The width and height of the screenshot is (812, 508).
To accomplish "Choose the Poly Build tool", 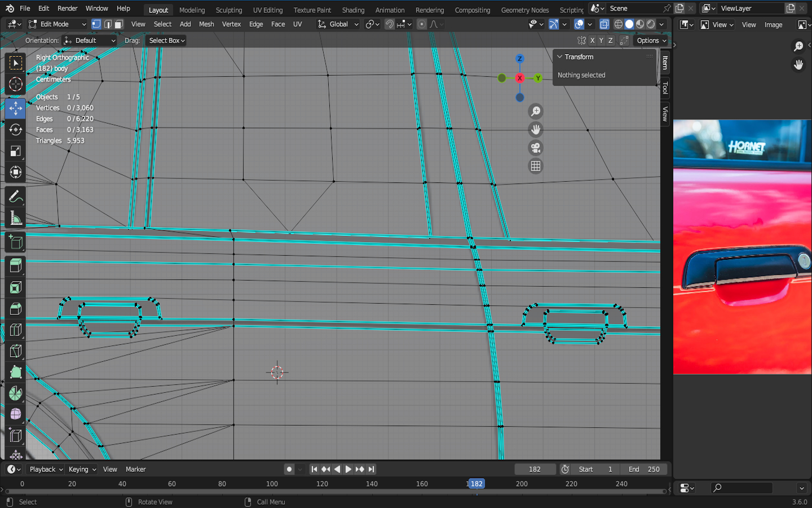I will 15,373.
